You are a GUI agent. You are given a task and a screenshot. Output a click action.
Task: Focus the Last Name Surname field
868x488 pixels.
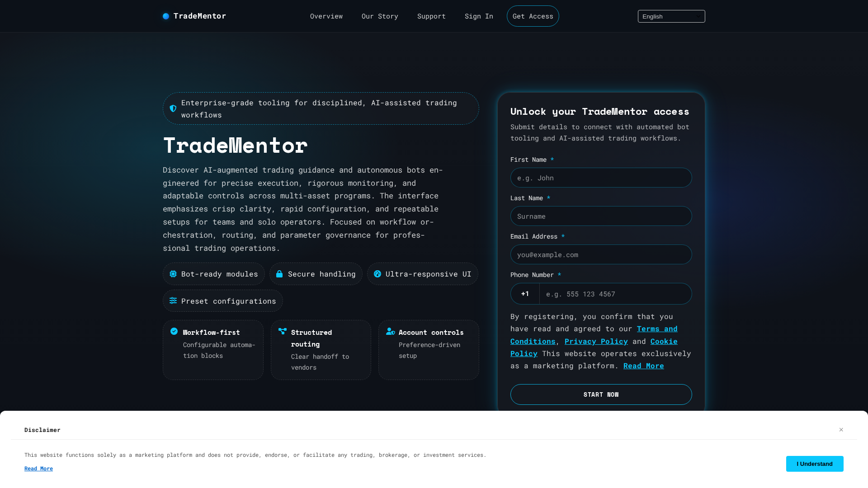601,216
